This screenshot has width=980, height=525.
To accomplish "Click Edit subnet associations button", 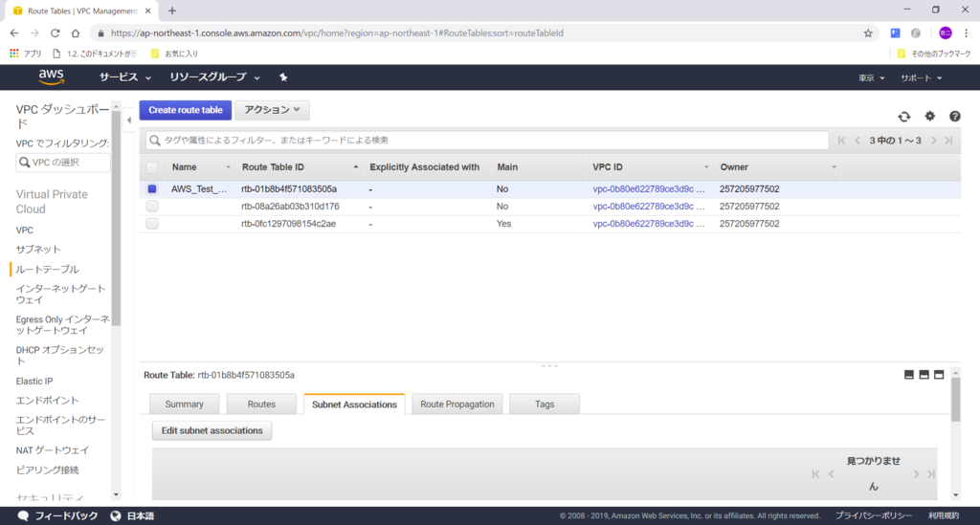I will tap(212, 430).
